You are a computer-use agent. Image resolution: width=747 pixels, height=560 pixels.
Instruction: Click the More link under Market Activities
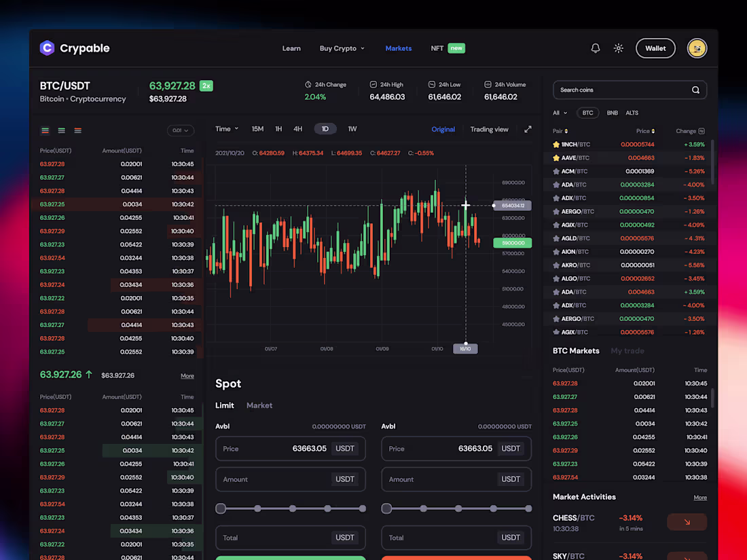[x=700, y=497]
